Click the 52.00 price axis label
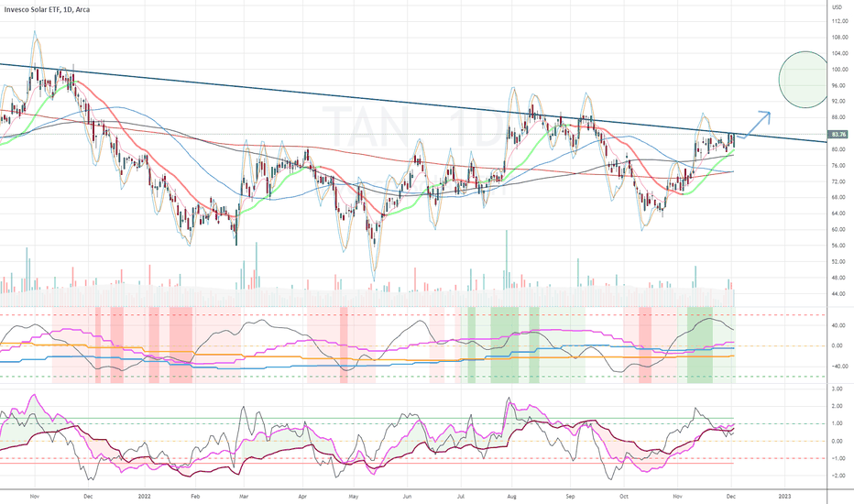 point(838,261)
